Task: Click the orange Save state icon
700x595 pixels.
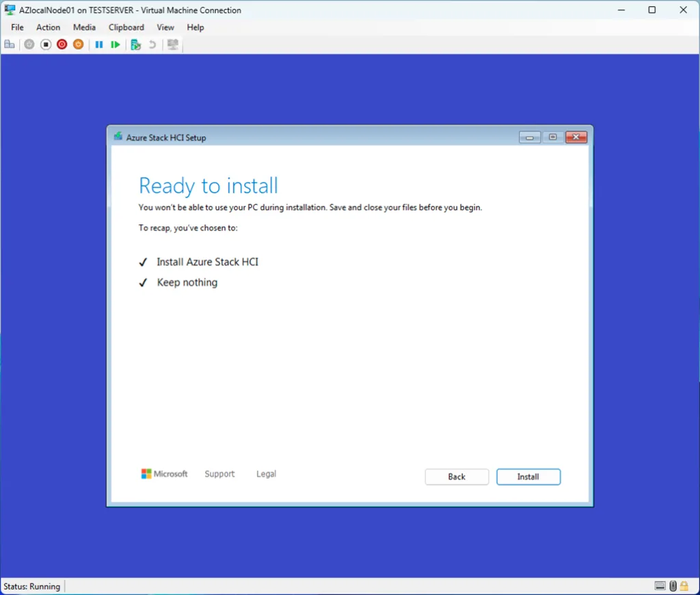Action: coord(79,44)
